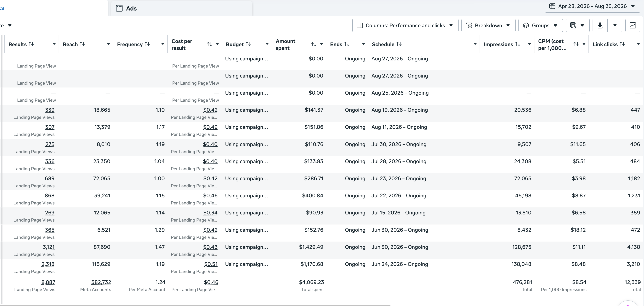The image size is (644, 306).
Task: Open the date range picker Apr 28 – Aug 26
Action: pos(592,6)
